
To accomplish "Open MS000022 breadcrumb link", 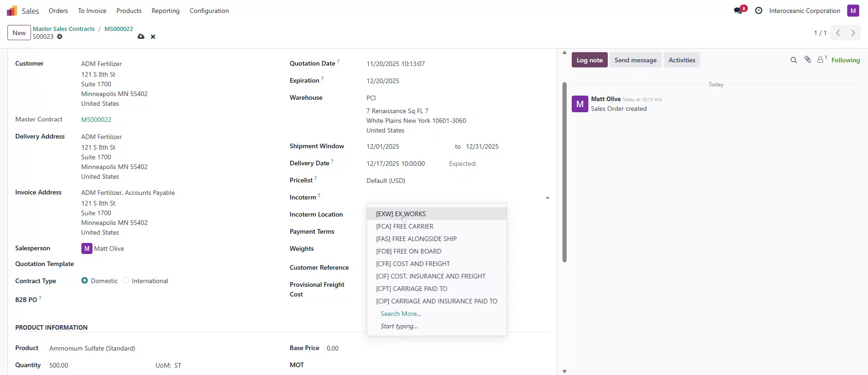I will pyautogui.click(x=119, y=29).
